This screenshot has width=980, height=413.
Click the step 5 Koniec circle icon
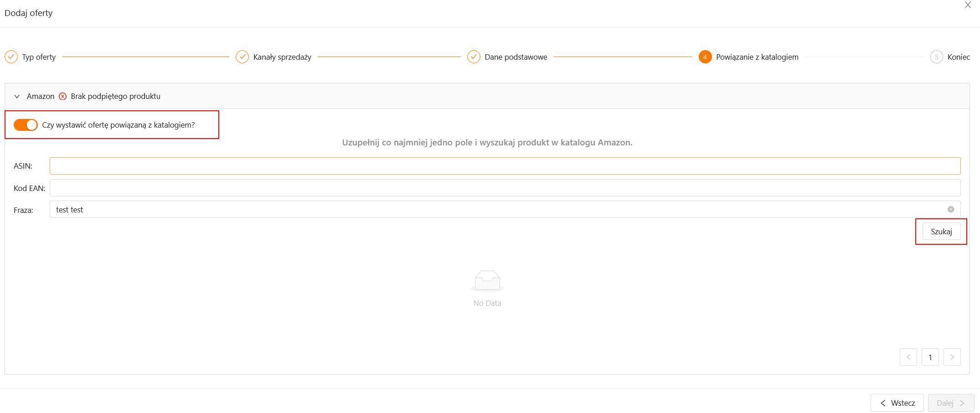[936, 57]
